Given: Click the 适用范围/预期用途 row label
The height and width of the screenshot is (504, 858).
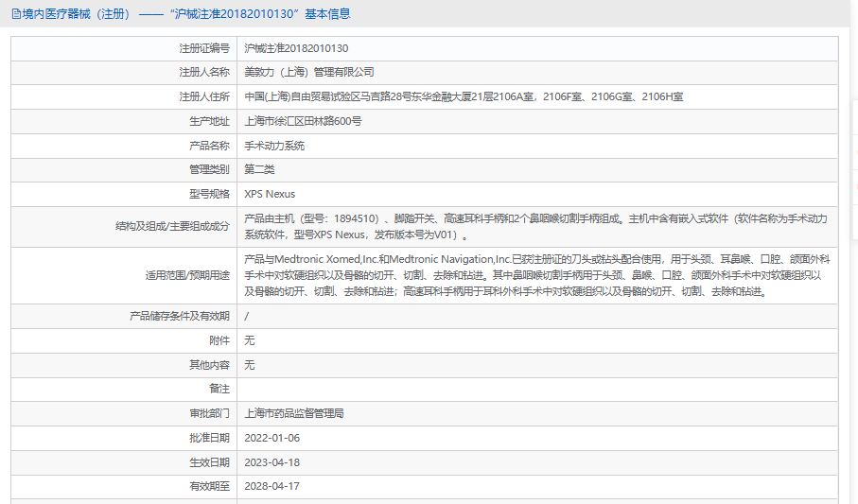Looking at the screenshot, I should (x=186, y=276).
